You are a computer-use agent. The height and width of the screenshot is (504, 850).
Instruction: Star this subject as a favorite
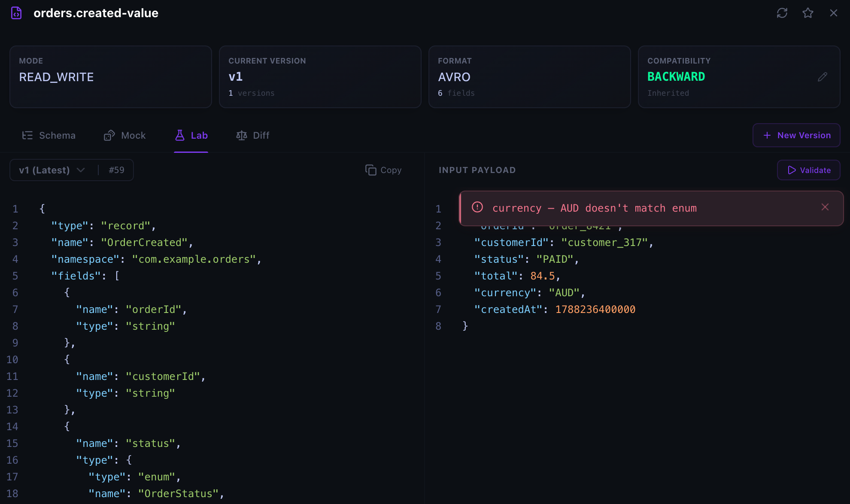[x=808, y=13]
